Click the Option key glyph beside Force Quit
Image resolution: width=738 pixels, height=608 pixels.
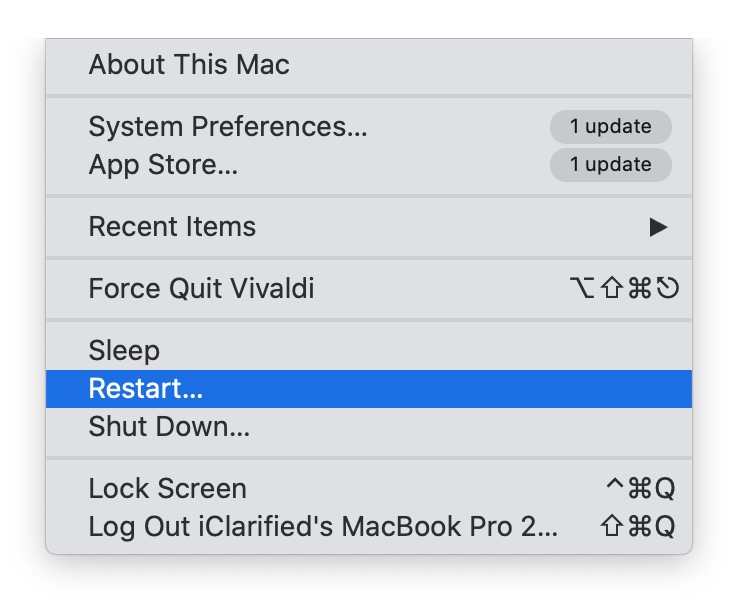pos(580,290)
